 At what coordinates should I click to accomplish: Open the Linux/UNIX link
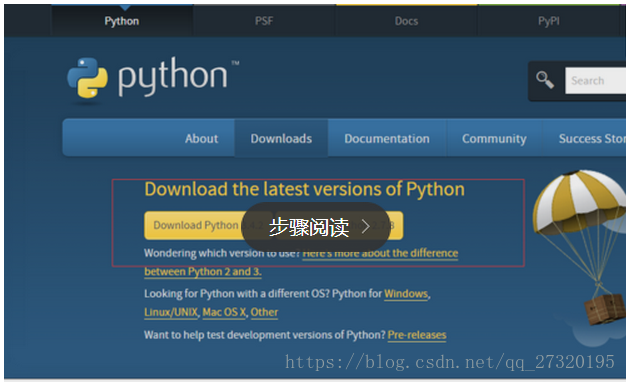(x=171, y=312)
